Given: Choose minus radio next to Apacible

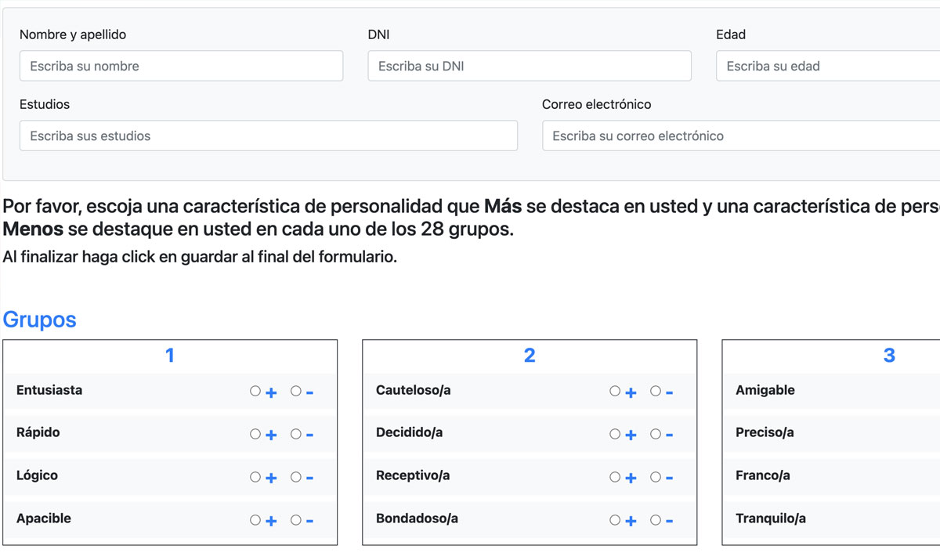Looking at the screenshot, I should (x=295, y=519).
